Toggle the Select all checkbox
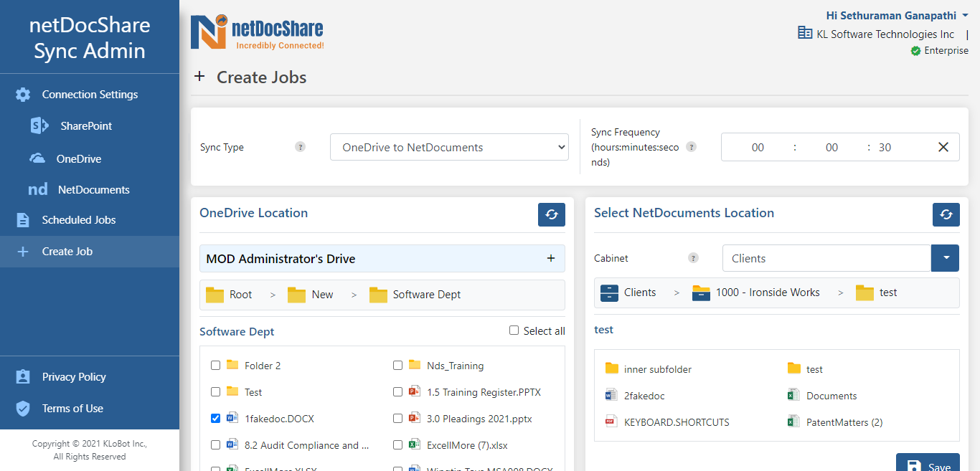This screenshot has width=980, height=471. pyautogui.click(x=514, y=330)
